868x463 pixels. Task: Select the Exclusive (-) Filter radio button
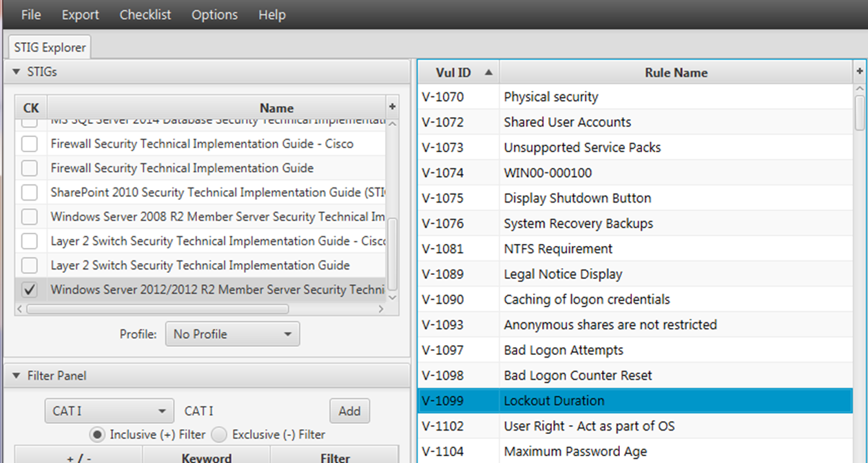(218, 435)
